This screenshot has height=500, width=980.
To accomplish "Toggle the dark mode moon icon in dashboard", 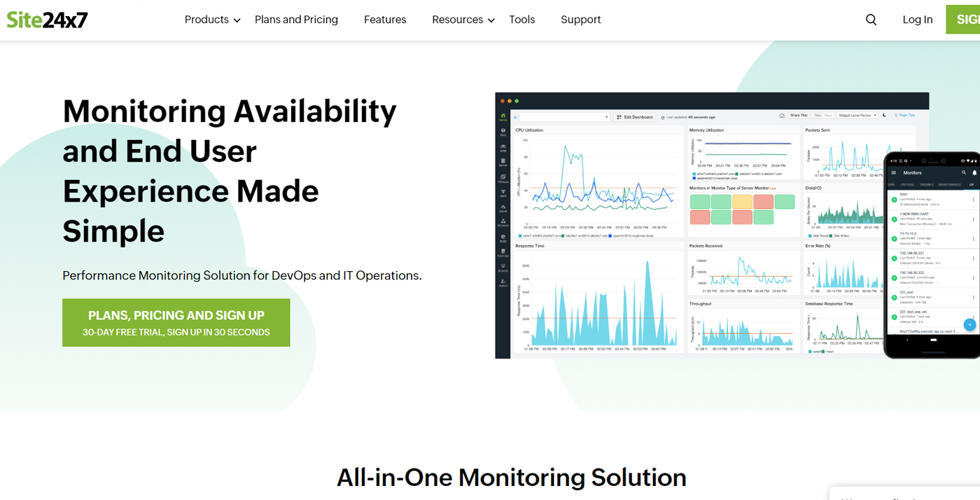I will click(x=884, y=116).
